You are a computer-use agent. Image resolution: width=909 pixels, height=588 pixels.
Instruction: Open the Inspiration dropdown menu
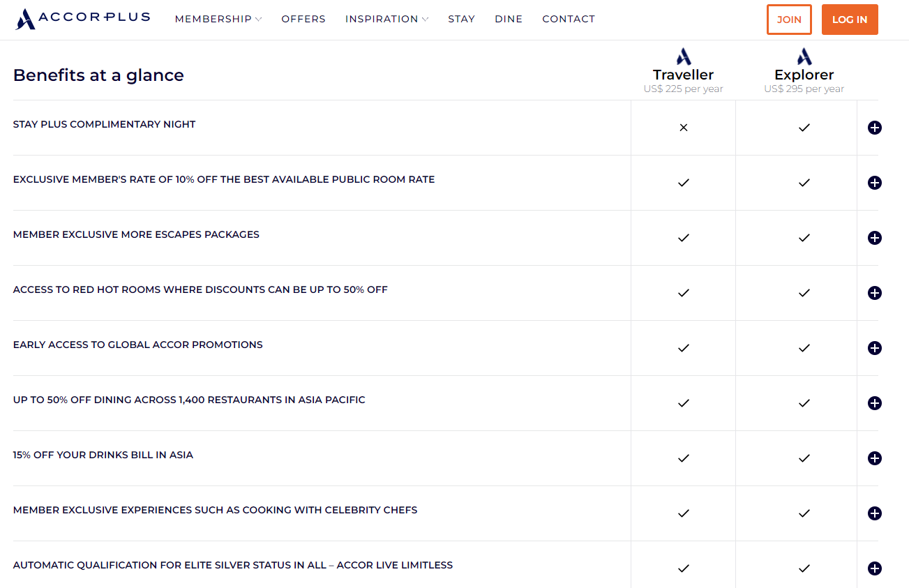386,20
